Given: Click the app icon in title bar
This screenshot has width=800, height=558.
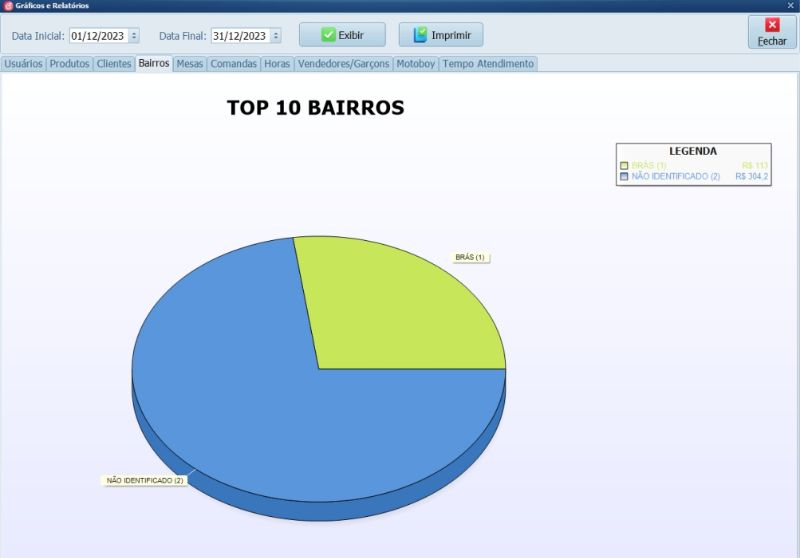Looking at the screenshot, I should [x=7, y=6].
